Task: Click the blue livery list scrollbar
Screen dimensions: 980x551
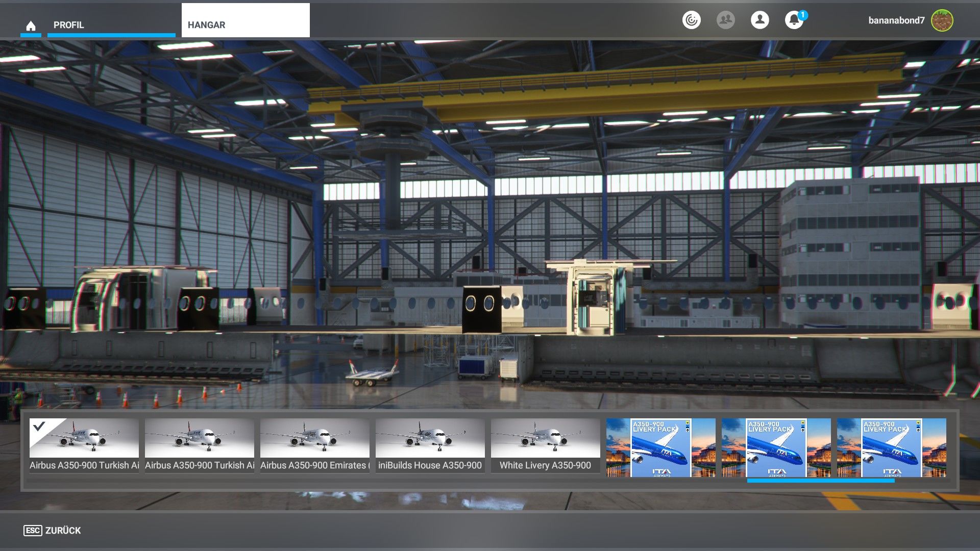Action: (x=820, y=481)
